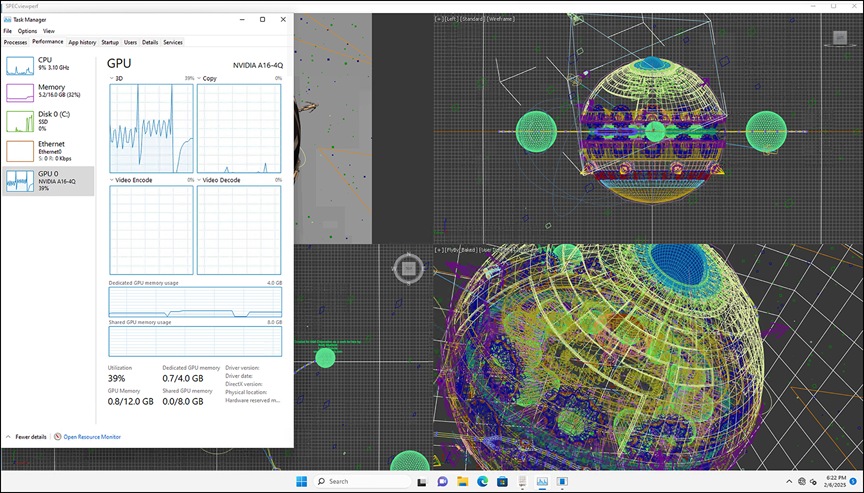
Task: Select the Memory performance entry
Action: (48, 92)
